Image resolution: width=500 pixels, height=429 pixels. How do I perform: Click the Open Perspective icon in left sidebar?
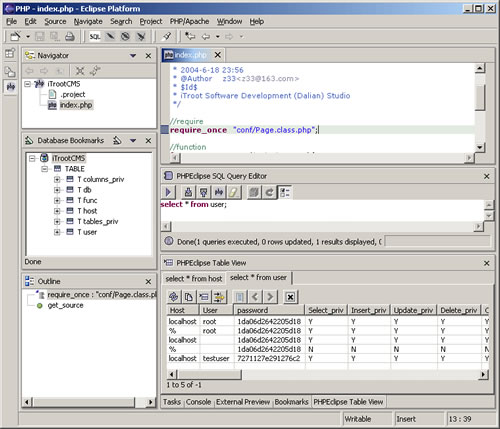pos(10,53)
